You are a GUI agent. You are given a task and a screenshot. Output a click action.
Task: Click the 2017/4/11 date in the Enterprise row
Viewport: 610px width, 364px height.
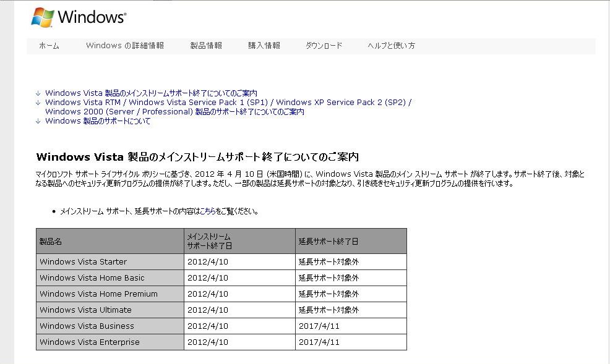319,342
